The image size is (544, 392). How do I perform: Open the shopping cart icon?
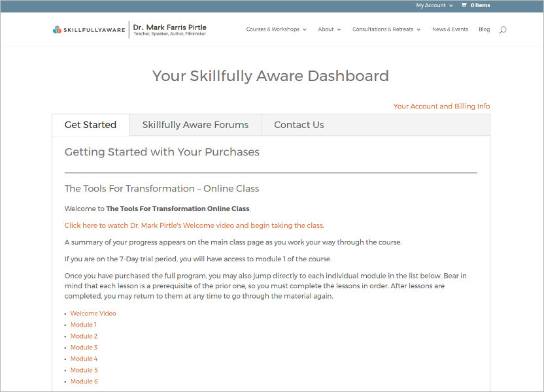click(464, 5)
